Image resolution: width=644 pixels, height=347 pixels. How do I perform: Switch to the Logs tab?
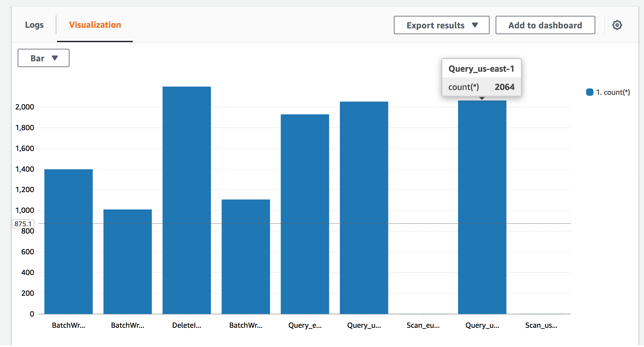coord(34,25)
